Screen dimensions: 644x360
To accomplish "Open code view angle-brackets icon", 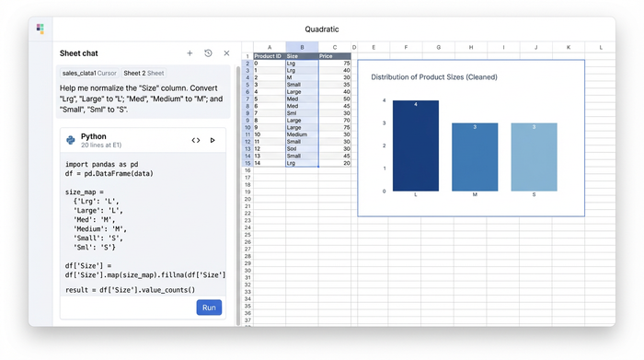I will coord(196,140).
